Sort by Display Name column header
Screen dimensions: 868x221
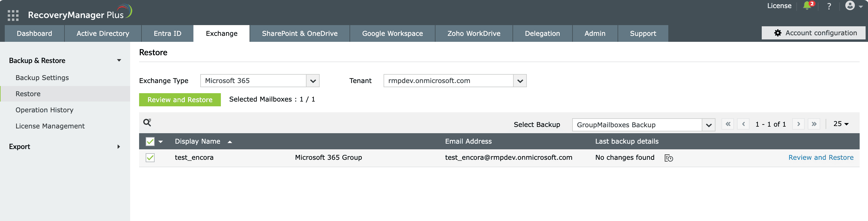[x=198, y=142]
